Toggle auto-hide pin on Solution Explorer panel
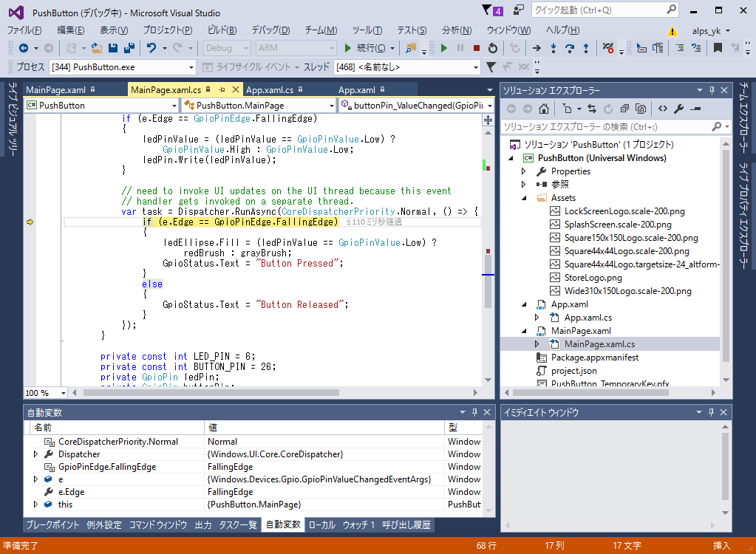756x554 pixels. [712, 90]
